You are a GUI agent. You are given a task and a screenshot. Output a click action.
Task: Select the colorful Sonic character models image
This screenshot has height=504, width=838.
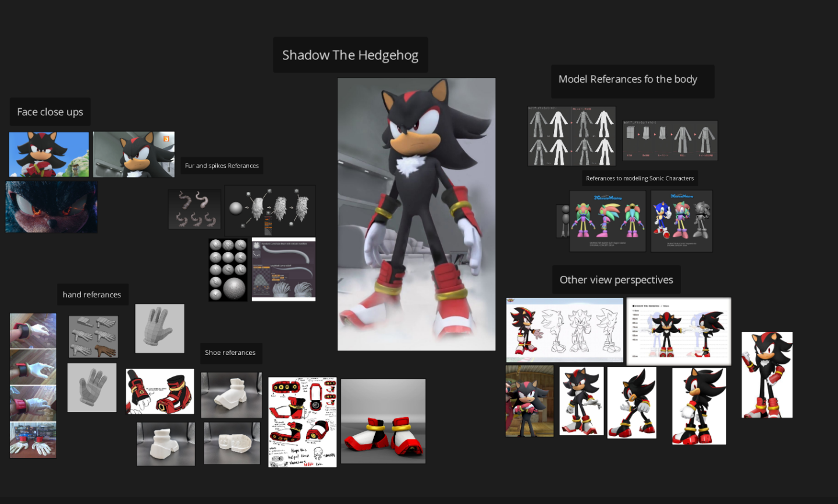[x=608, y=221]
